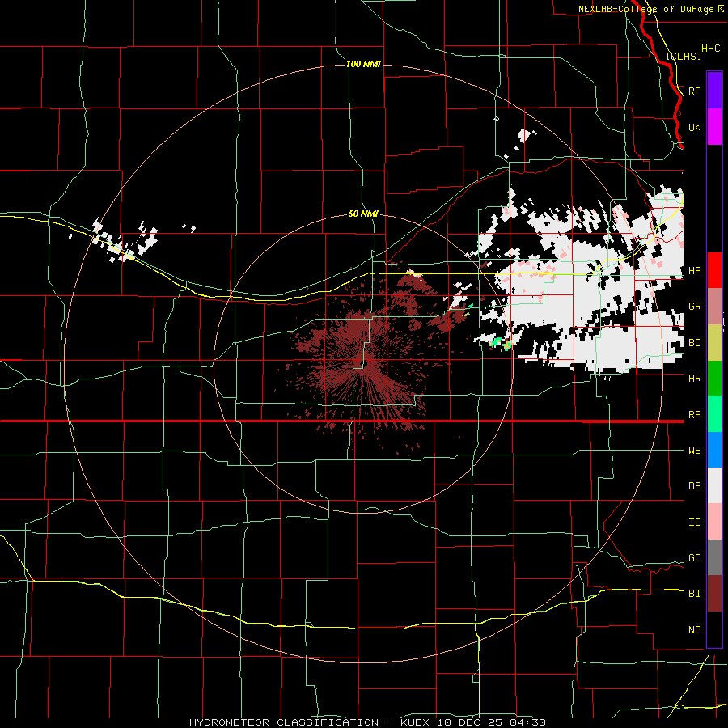Pick the mint green RA legend swatch
The width and height of the screenshot is (728, 728).
[714, 414]
